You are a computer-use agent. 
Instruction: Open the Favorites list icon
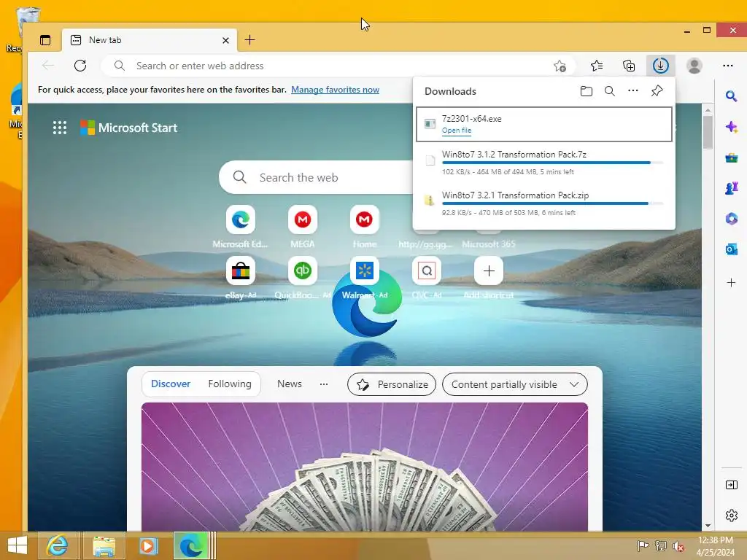(597, 66)
